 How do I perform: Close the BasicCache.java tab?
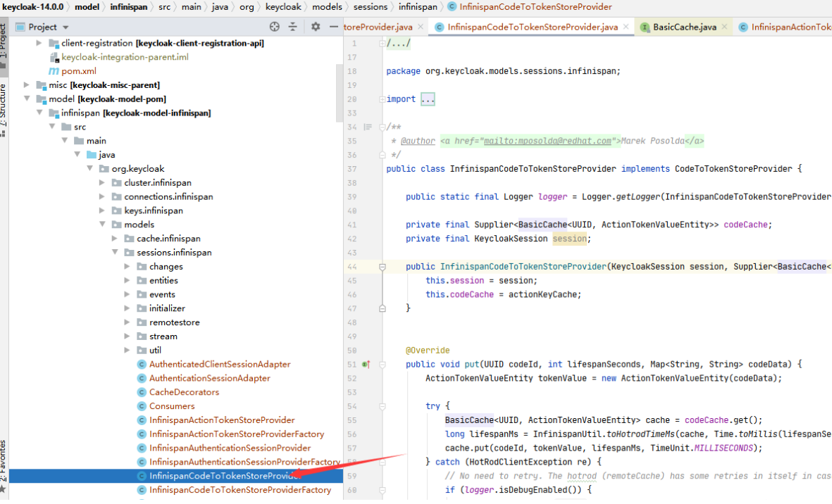point(724,27)
